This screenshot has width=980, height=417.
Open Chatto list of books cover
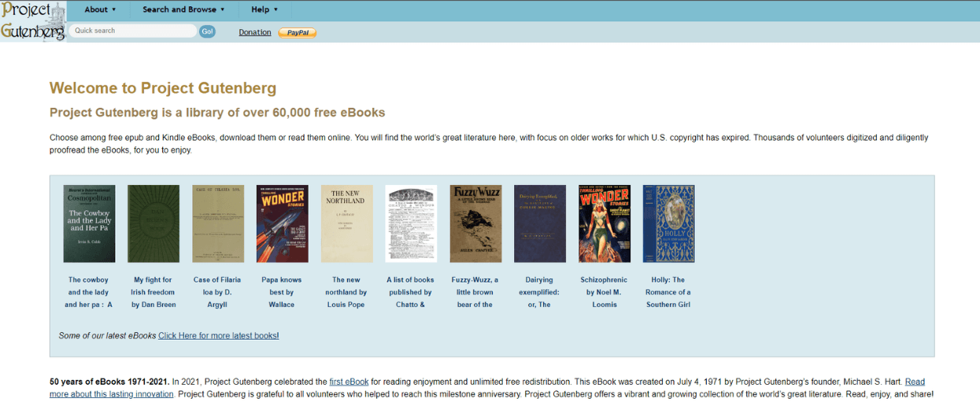click(x=411, y=223)
